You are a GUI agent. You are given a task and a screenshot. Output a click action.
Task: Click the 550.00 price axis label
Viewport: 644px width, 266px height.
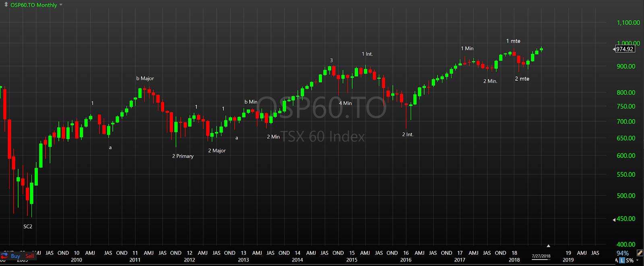(x=626, y=175)
